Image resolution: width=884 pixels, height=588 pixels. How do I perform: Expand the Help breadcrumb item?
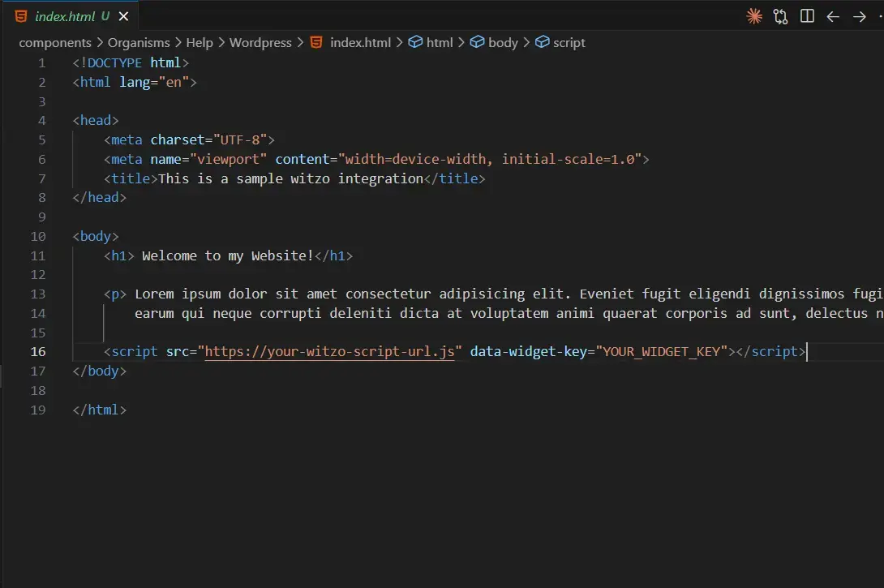tap(200, 42)
